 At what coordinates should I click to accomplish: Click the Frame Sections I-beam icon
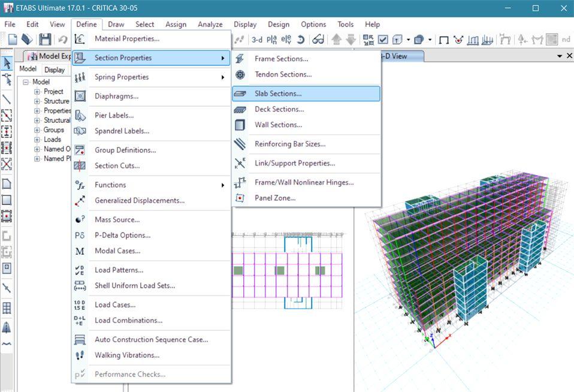[x=240, y=59]
